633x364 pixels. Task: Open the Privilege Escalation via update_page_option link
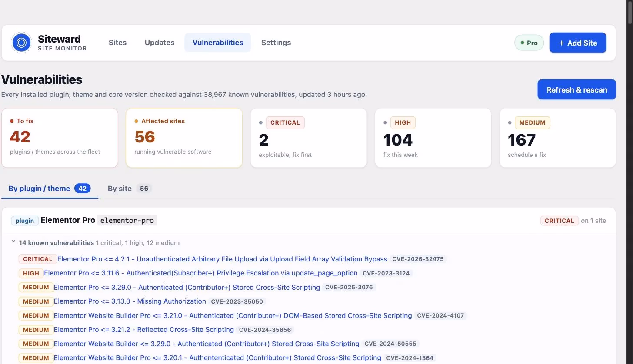(x=201, y=273)
